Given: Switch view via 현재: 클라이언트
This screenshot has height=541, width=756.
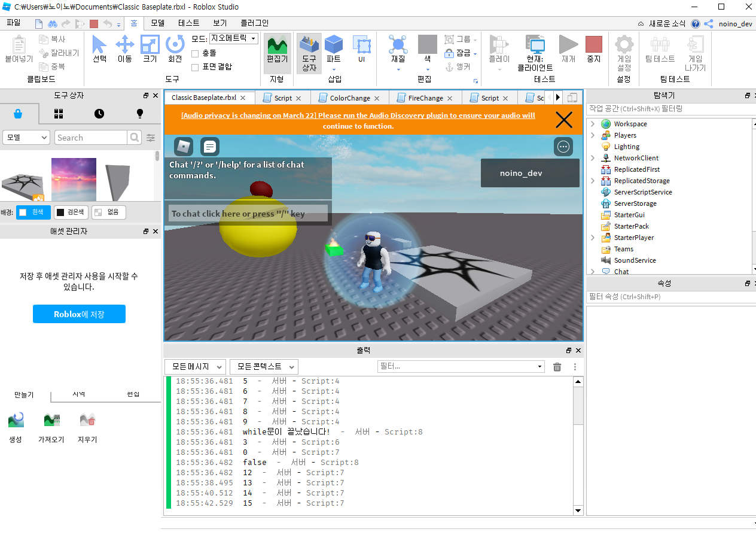Looking at the screenshot, I should pyautogui.click(x=535, y=53).
